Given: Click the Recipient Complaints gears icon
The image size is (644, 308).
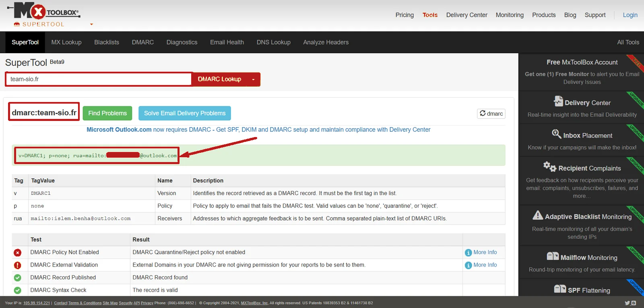Looking at the screenshot, I should pos(549,166).
